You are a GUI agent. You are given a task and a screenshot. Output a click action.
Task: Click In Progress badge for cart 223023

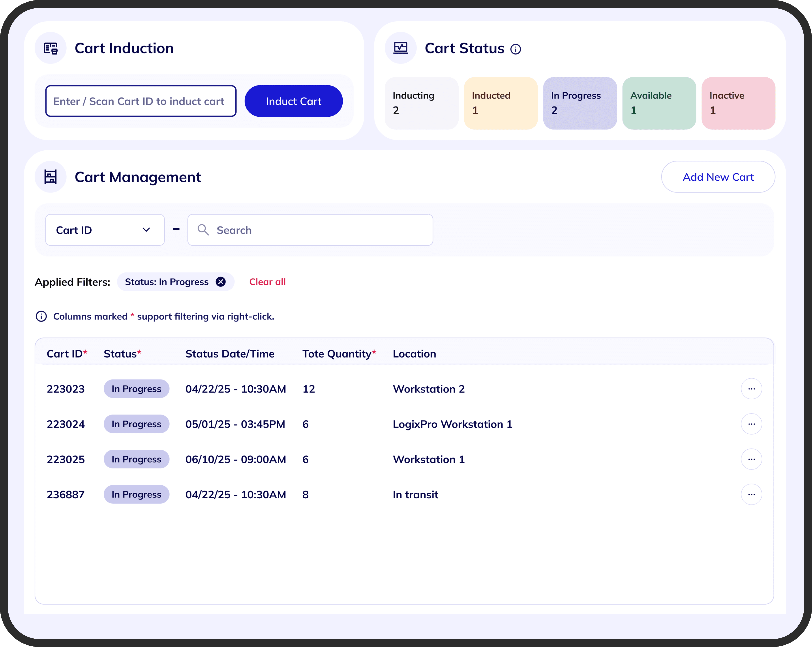click(x=136, y=389)
